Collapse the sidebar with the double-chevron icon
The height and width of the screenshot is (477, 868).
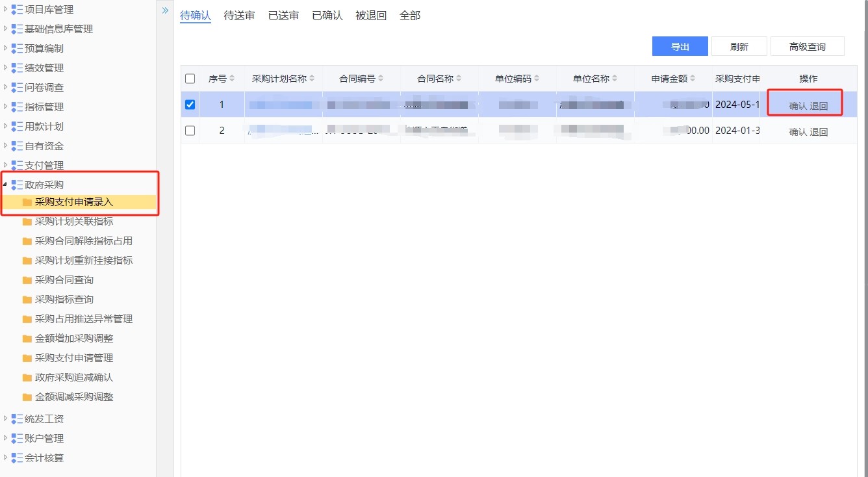(x=165, y=10)
